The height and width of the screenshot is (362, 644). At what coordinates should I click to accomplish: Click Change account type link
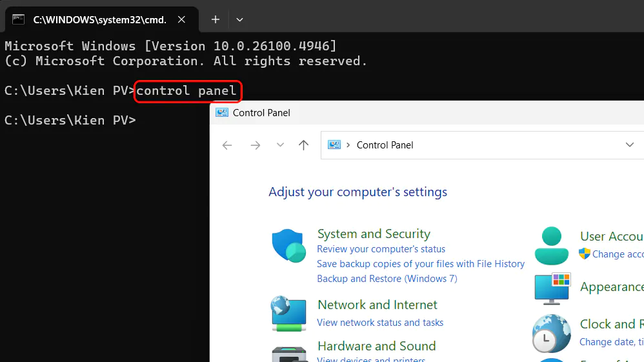618,254
